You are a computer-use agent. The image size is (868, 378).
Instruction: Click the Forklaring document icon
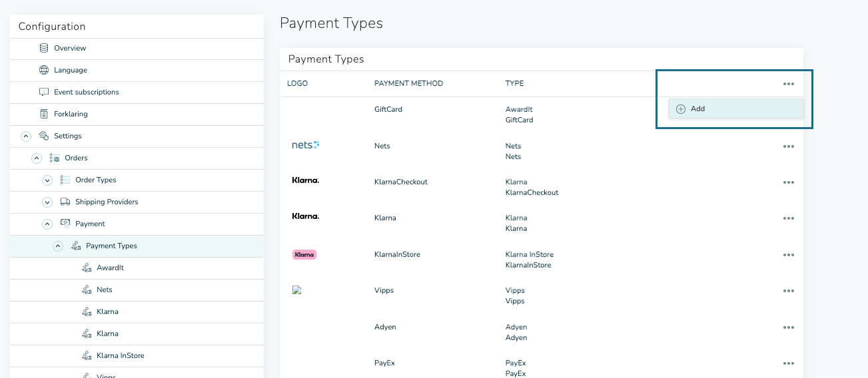click(44, 114)
